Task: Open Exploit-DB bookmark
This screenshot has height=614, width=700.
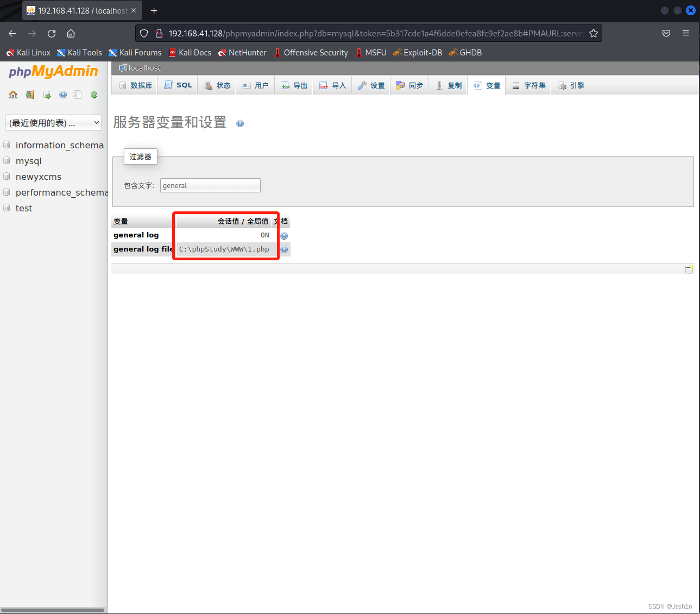Action: 417,53
